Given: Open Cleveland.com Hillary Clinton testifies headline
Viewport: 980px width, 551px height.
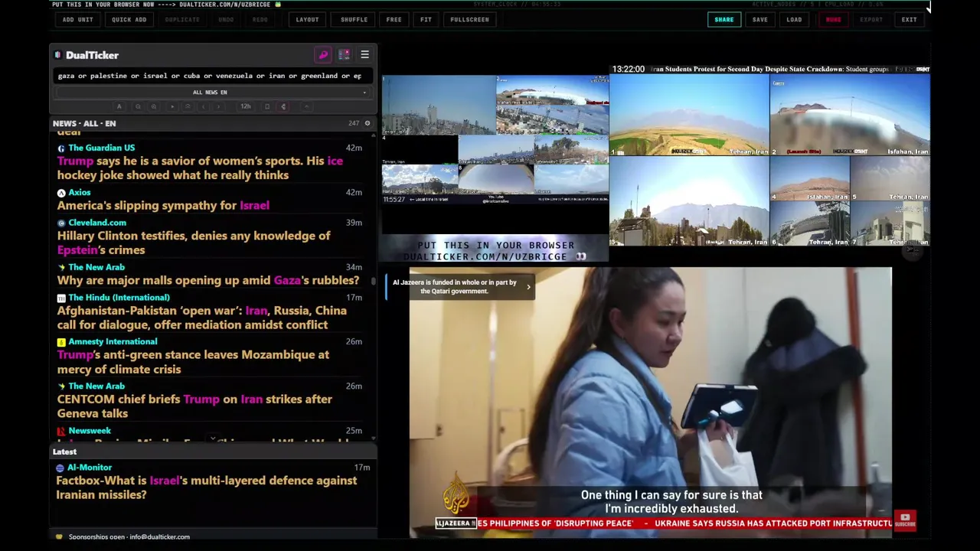Looking at the screenshot, I should 194,243.
